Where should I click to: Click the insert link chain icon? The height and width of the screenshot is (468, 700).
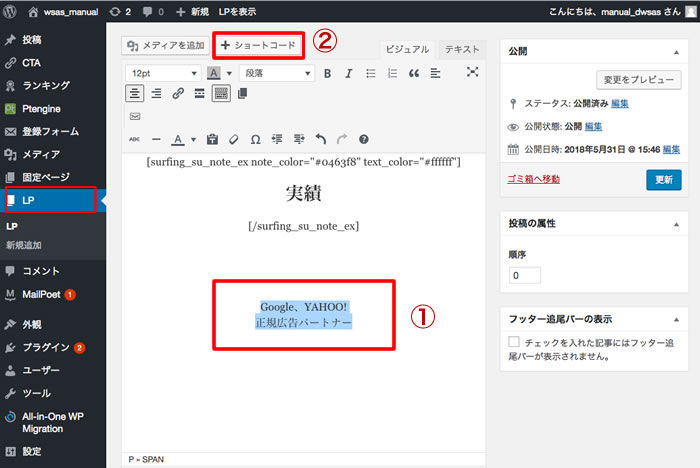click(178, 93)
